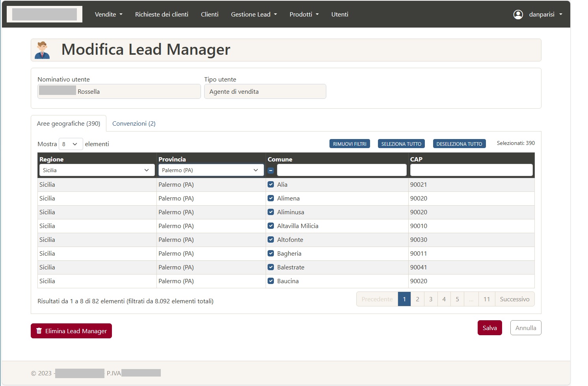The width and height of the screenshot is (588, 386).
Task: Click the DESELEZIONA TUTTO button
Action: pyautogui.click(x=459, y=144)
